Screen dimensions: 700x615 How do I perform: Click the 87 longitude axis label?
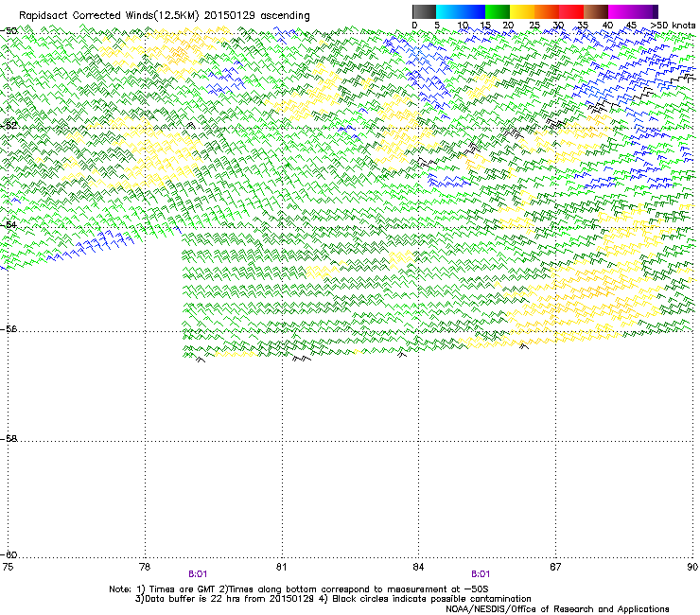(x=555, y=567)
